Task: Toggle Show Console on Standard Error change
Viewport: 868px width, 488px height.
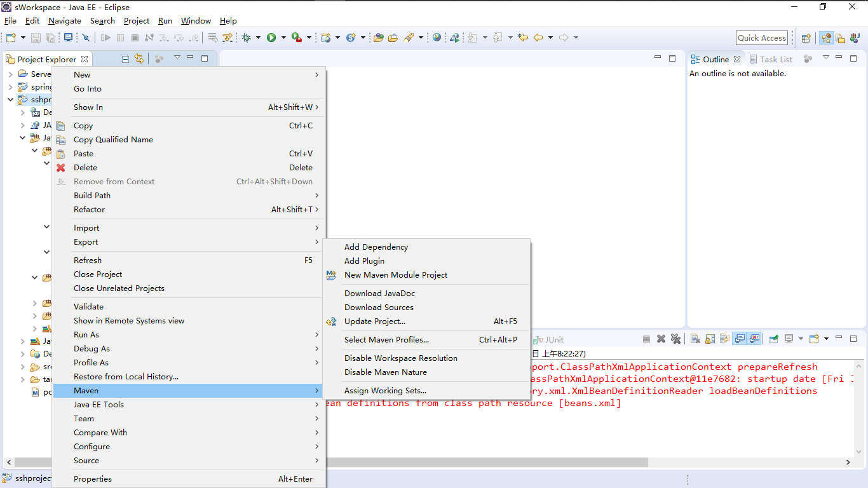Action: point(754,339)
